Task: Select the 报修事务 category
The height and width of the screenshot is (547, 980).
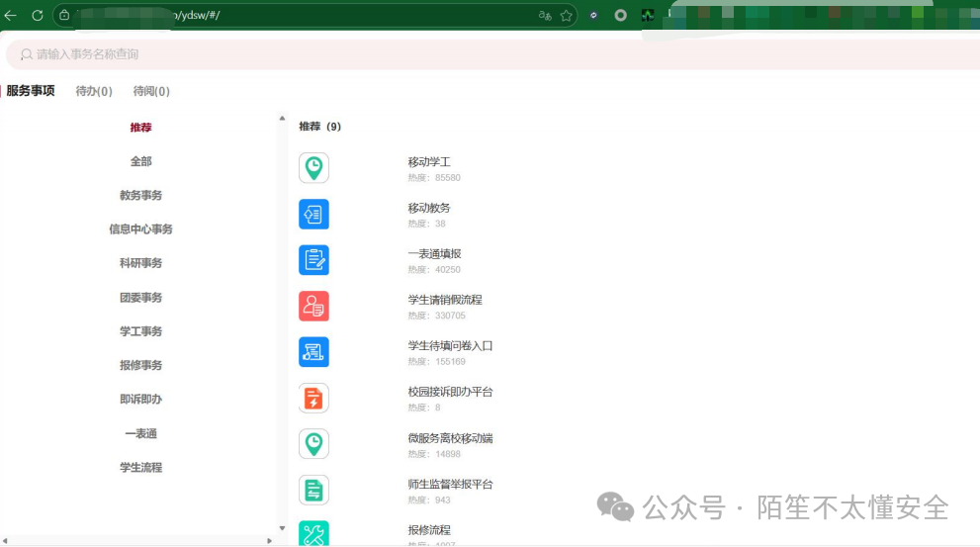Action: coord(140,364)
